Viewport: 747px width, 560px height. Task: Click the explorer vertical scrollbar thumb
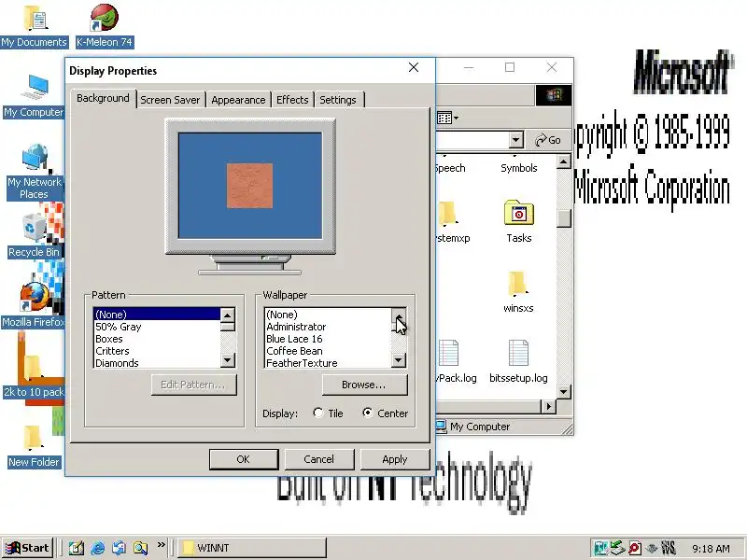point(564,218)
